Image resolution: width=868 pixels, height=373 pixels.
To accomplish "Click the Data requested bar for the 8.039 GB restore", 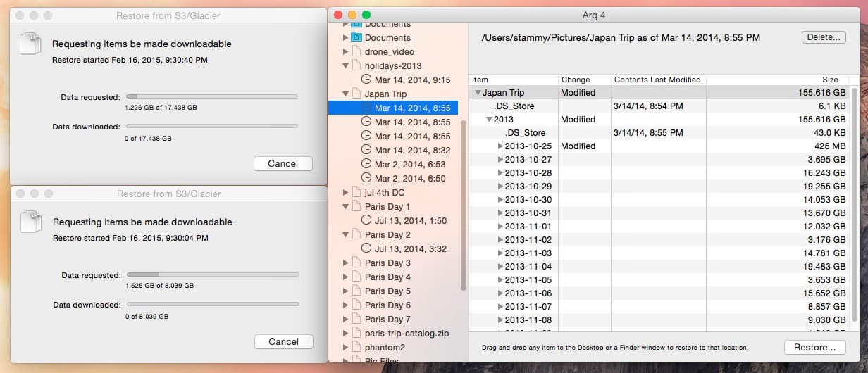I will [x=211, y=274].
